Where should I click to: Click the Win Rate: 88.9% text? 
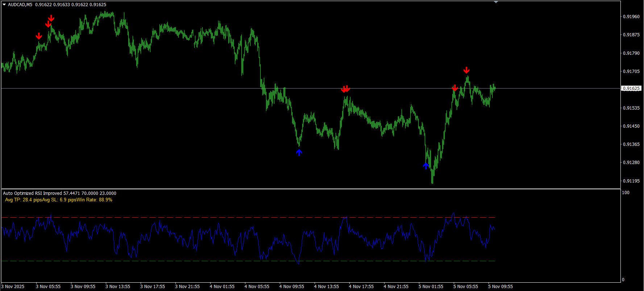pos(95,200)
